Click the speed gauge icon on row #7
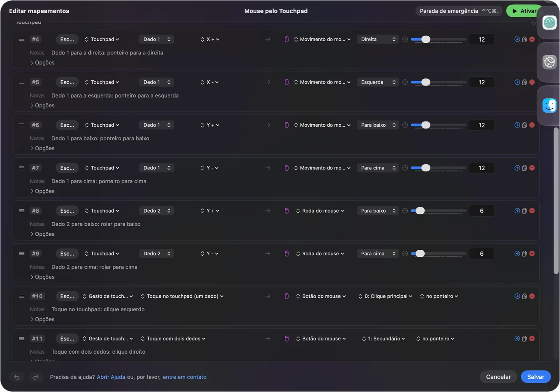 405,168
